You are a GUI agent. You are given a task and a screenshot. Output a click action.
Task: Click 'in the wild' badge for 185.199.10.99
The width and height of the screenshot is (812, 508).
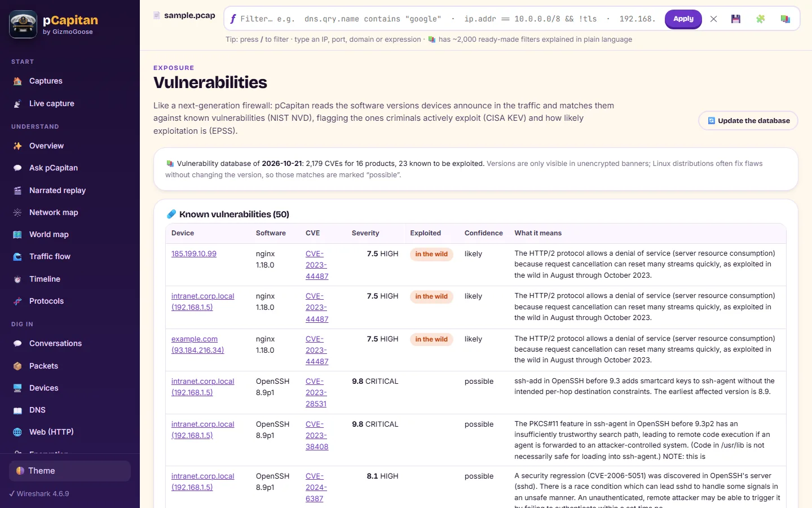click(431, 254)
